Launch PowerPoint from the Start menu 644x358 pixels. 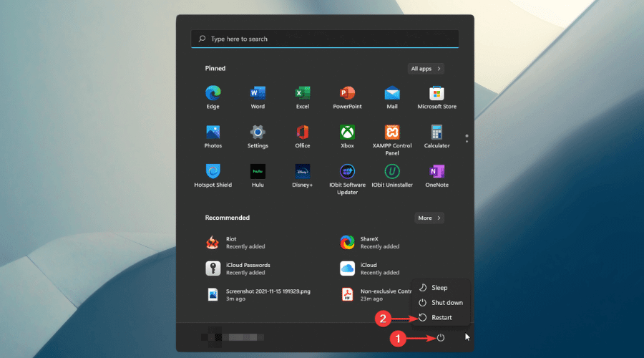point(347,94)
